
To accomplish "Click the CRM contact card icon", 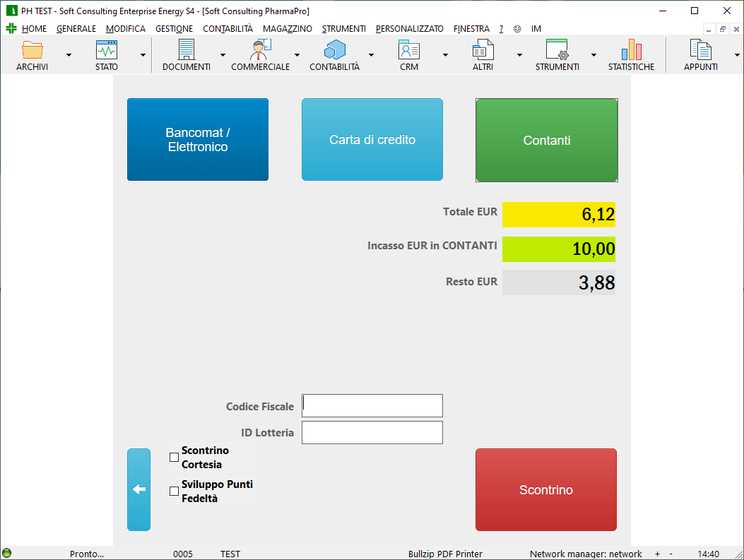I will (408, 50).
